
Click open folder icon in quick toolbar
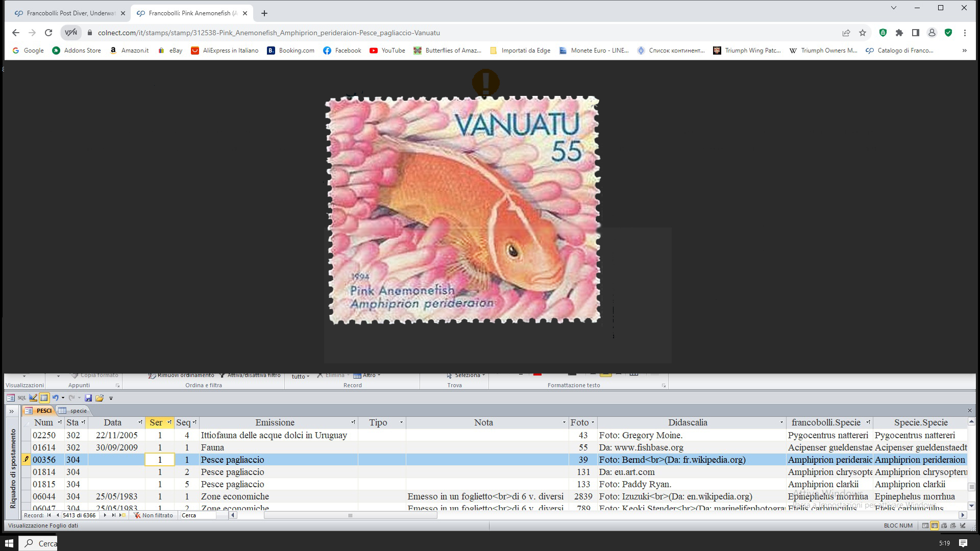100,398
